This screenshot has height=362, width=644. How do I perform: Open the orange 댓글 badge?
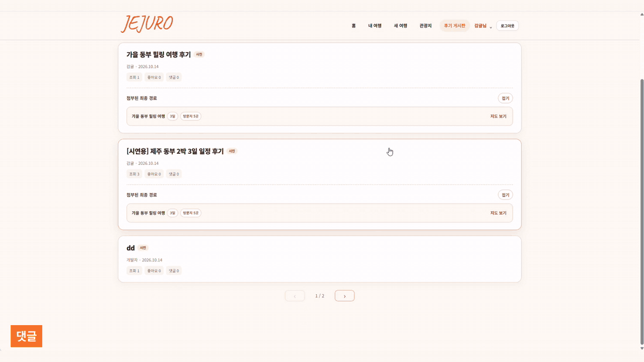click(26, 336)
